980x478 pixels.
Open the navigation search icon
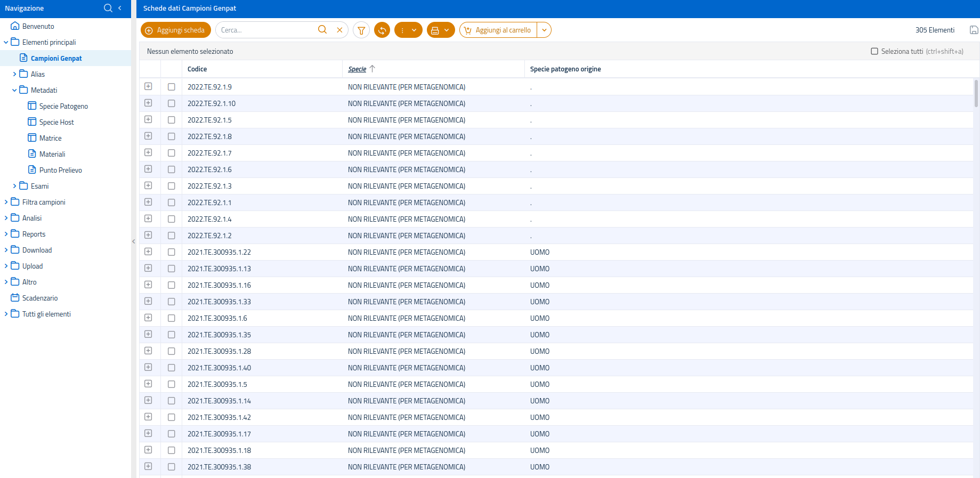click(108, 8)
